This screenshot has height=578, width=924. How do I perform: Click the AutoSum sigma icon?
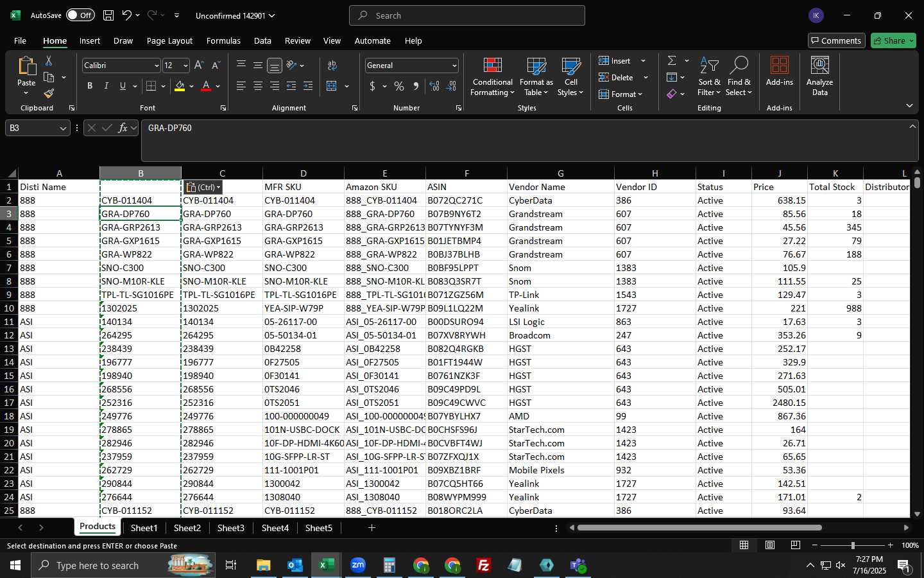(672, 60)
